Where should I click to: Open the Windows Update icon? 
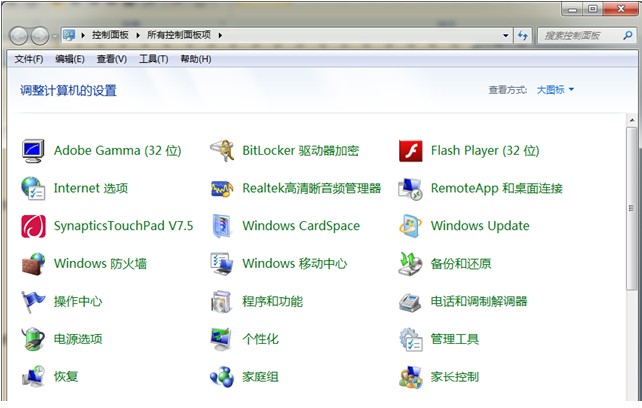pos(410,226)
